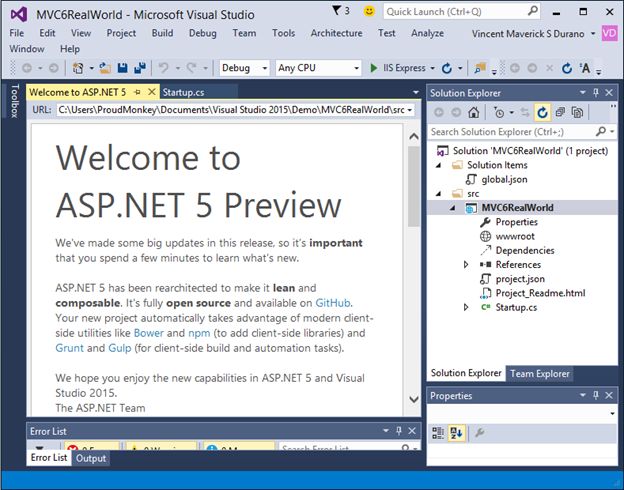
Task: Click the Redo toolbar icon
Action: tap(191, 68)
